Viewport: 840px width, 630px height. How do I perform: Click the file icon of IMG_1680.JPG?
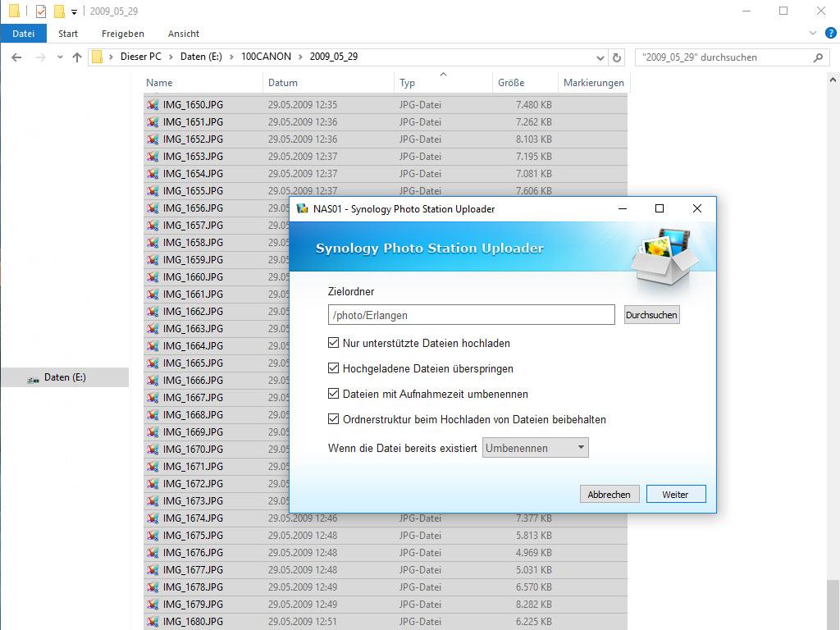pyautogui.click(x=153, y=622)
